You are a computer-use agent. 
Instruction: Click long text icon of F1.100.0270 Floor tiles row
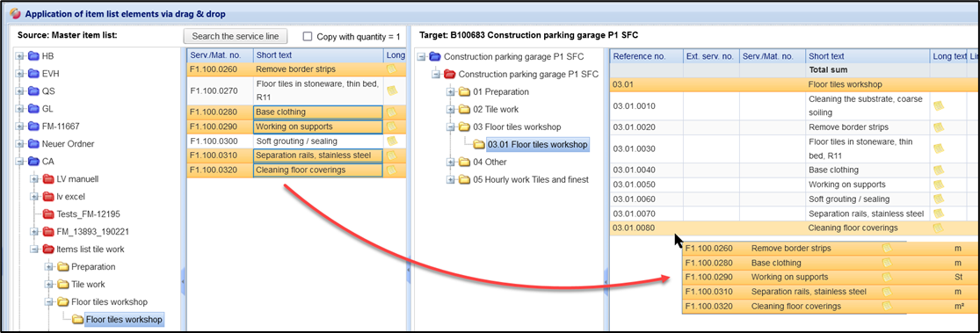(x=392, y=90)
